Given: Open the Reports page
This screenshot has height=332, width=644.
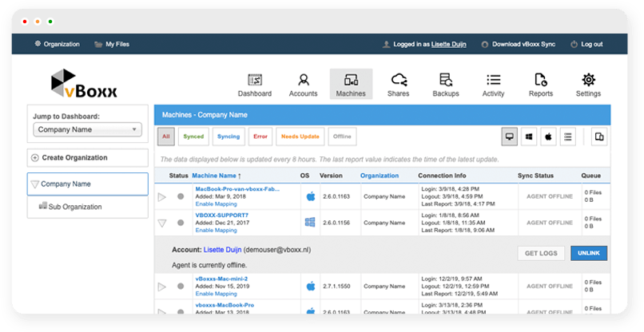Looking at the screenshot, I should (x=540, y=85).
